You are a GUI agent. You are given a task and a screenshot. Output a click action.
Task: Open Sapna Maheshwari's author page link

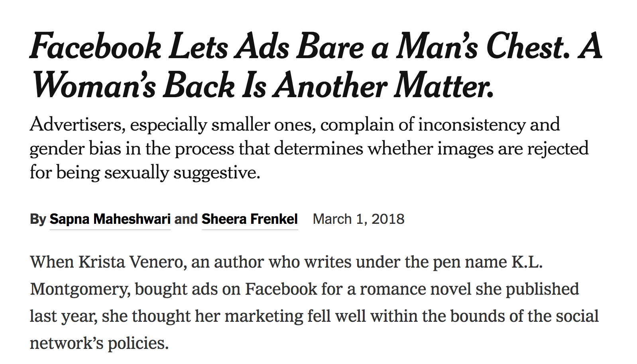pyautogui.click(x=110, y=219)
